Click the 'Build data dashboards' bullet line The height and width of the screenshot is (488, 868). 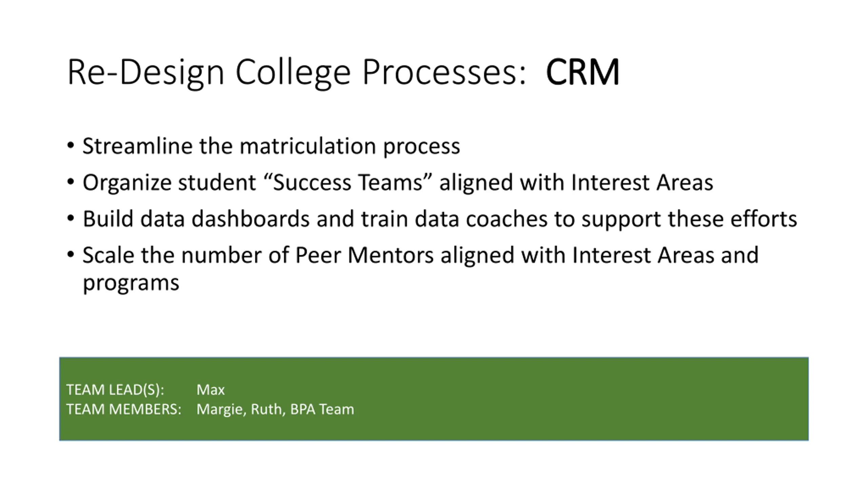point(440,219)
